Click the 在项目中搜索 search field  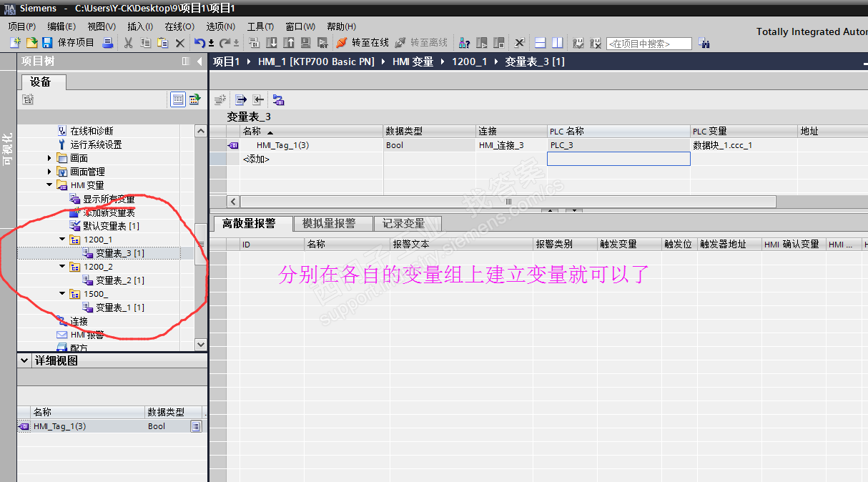649,44
